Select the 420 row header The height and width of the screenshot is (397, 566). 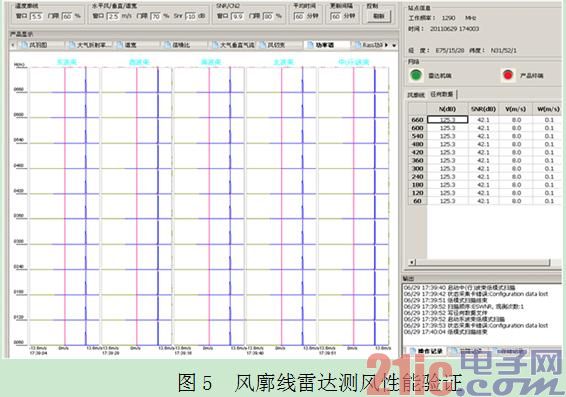click(417, 152)
